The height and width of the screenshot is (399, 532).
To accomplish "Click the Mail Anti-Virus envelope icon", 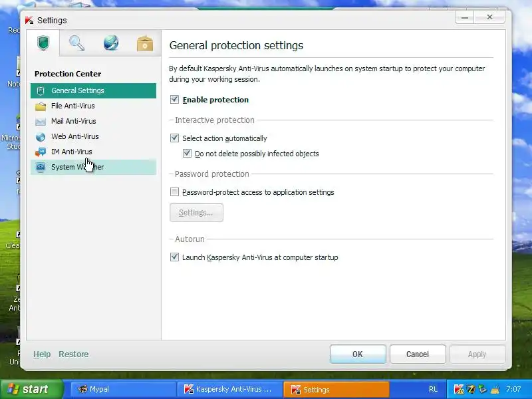I will pyautogui.click(x=41, y=122).
